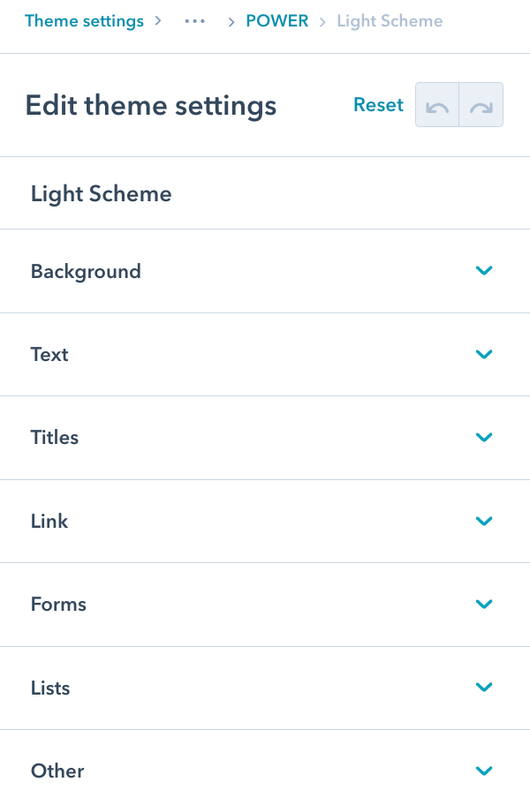This screenshot has width=530, height=812.
Task: Expand the Lists section
Action: [484, 688]
